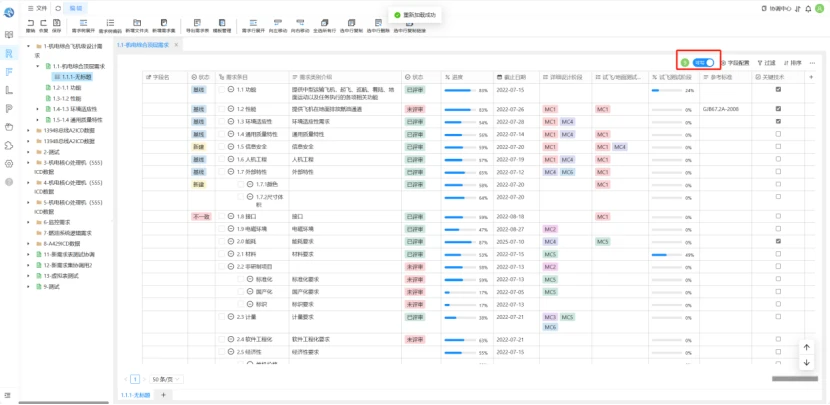The height and width of the screenshot is (405, 830).
Task: Expand the 2-测试 folder in tree
Action: point(29,152)
